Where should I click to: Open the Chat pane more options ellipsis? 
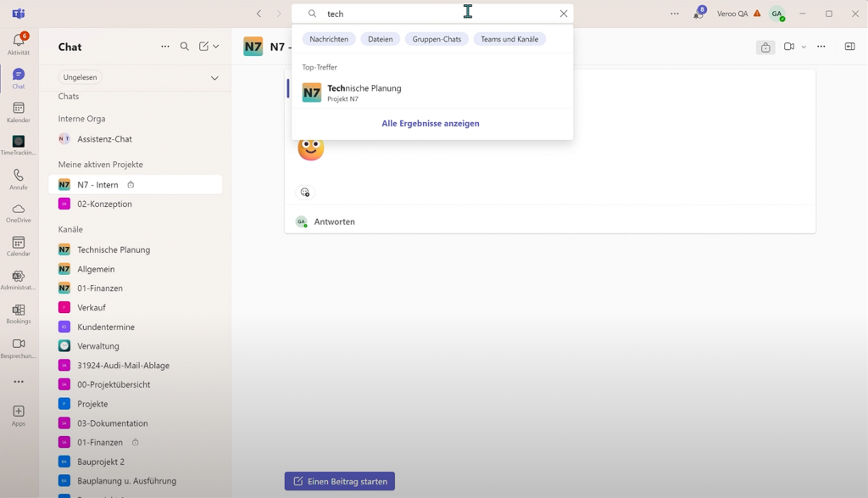pos(165,47)
